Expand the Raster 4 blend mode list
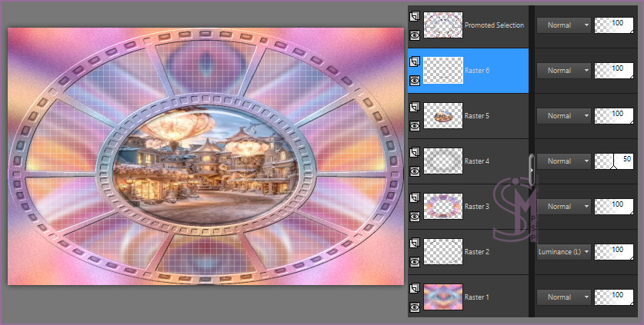 tap(563, 161)
